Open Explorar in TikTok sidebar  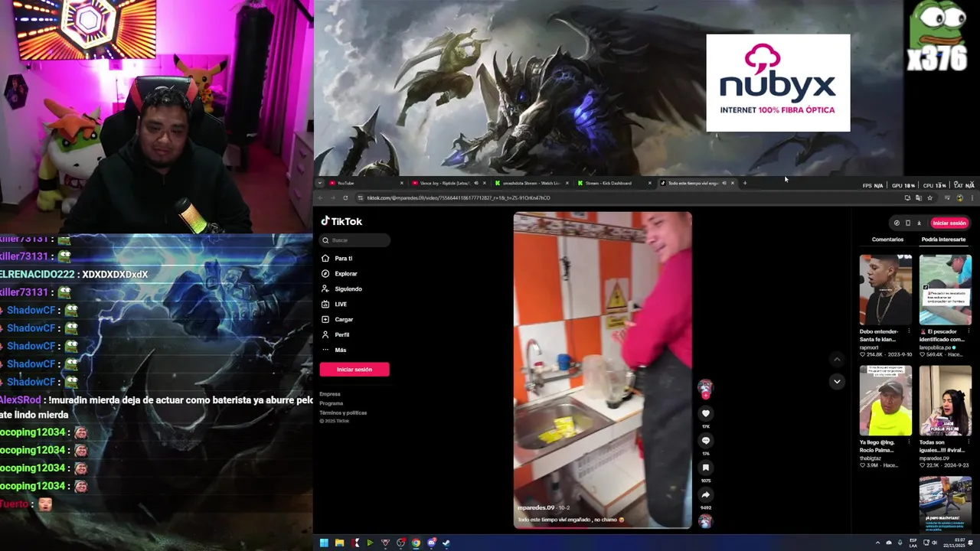point(340,274)
